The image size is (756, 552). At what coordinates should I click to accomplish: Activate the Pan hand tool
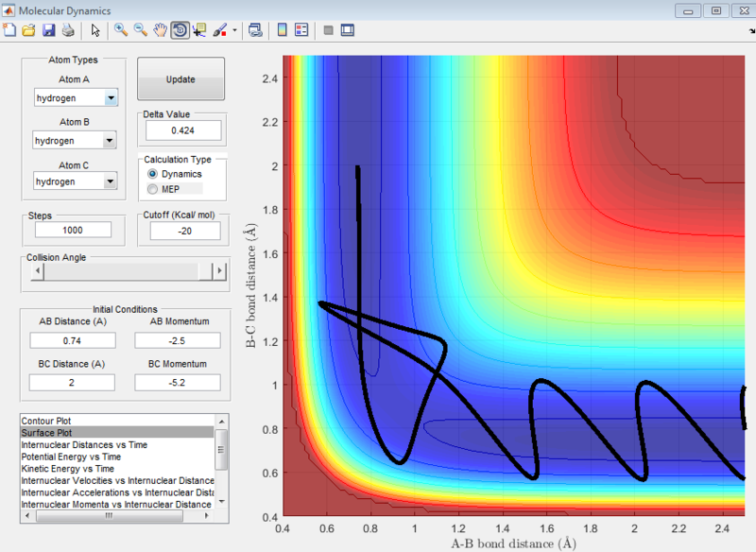coord(160,30)
